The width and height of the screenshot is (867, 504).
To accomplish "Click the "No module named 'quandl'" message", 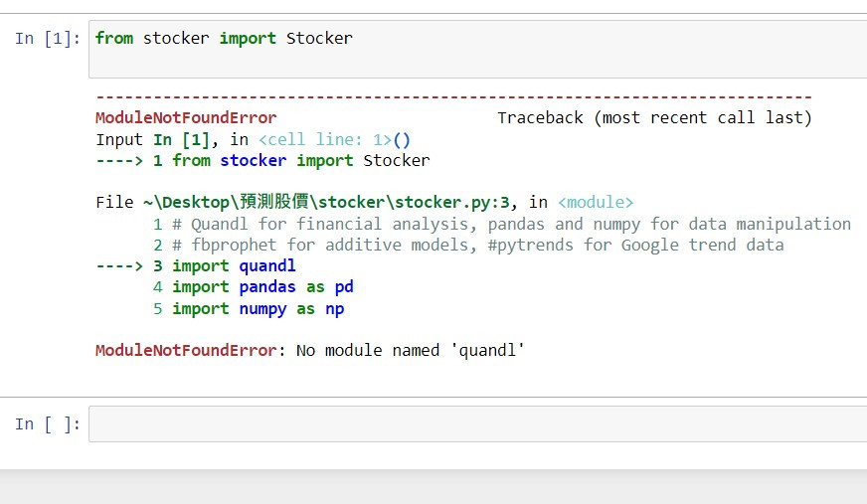I will 411,350.
